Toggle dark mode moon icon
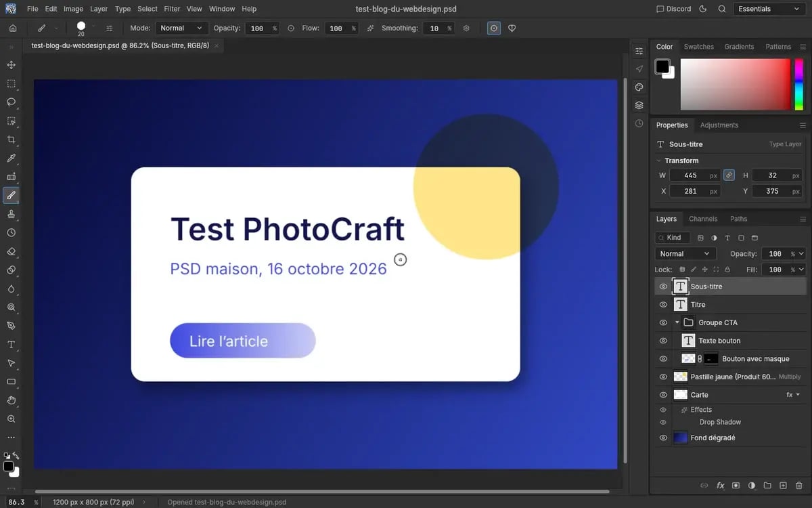The image size is (812, 508). coord(702,9)
